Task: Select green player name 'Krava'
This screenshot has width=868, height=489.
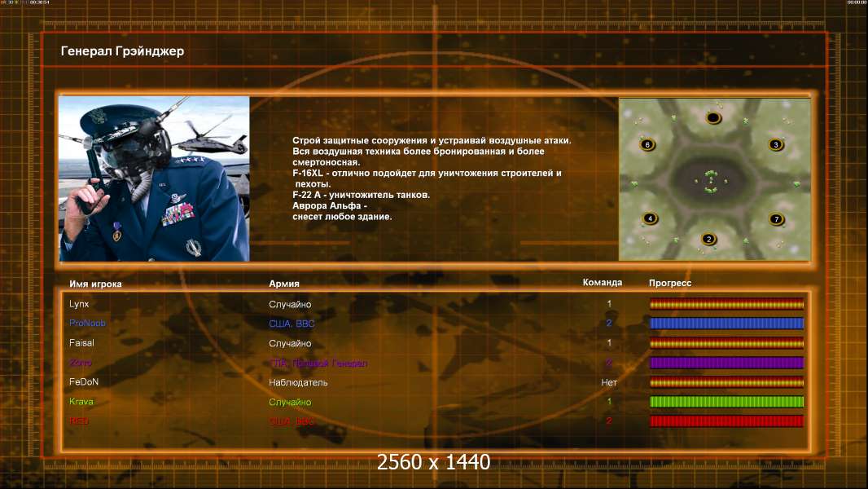Action: pos(81,402)
